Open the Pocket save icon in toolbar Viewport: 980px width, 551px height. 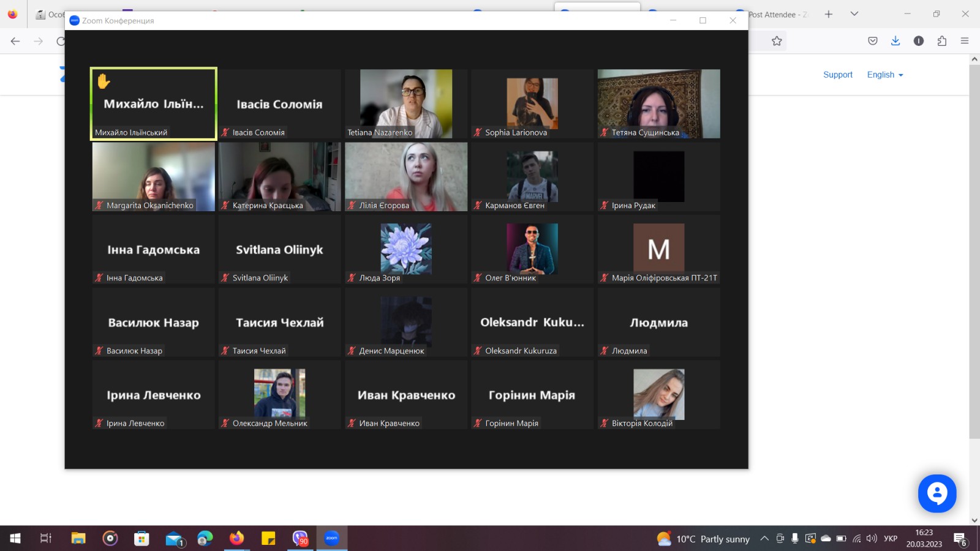pos(873,41)
